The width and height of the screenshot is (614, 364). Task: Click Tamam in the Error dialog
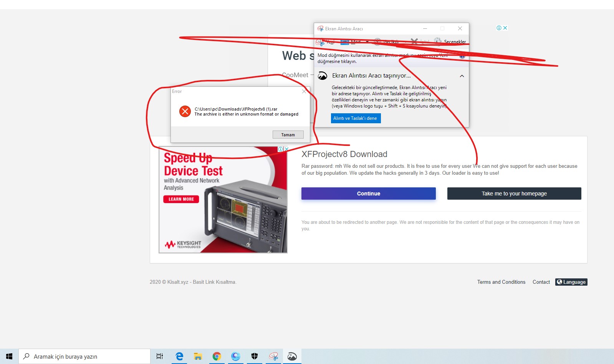tap(288, 135)
